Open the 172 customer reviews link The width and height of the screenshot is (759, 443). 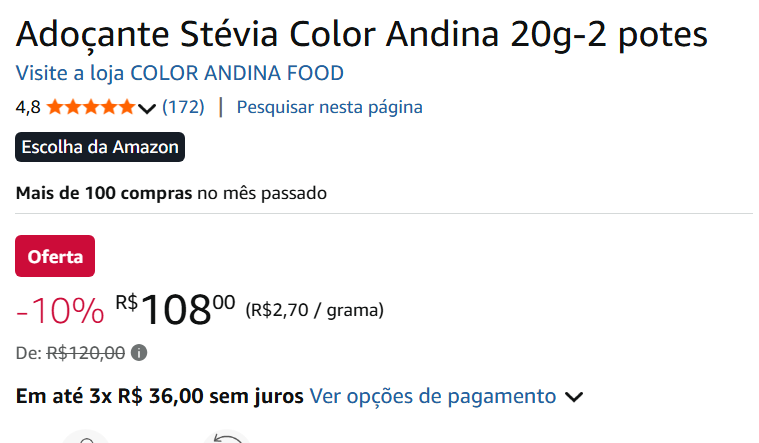(183, 107)
